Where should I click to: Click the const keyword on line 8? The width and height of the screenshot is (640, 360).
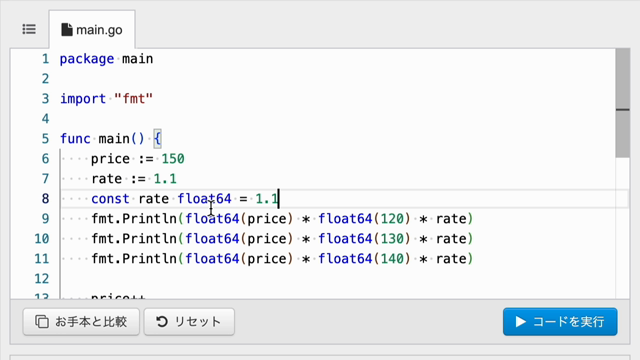click(x=110, y=199)
